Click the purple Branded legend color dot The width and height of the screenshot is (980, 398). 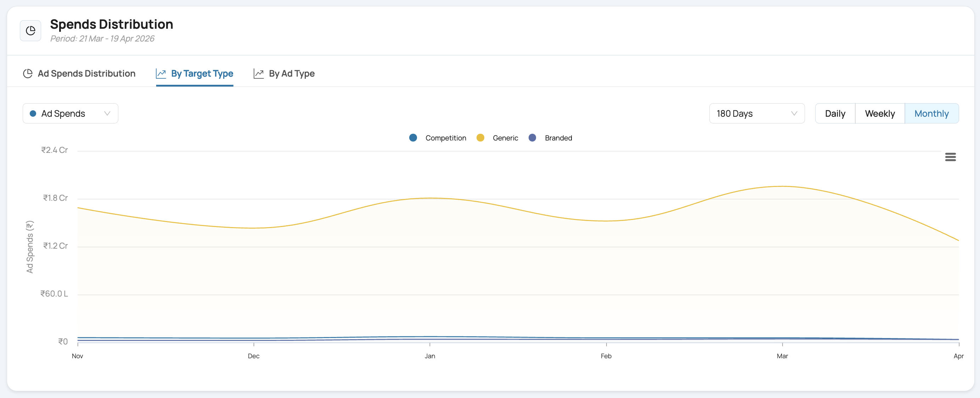pyautogui.click(x=532, y=138)
